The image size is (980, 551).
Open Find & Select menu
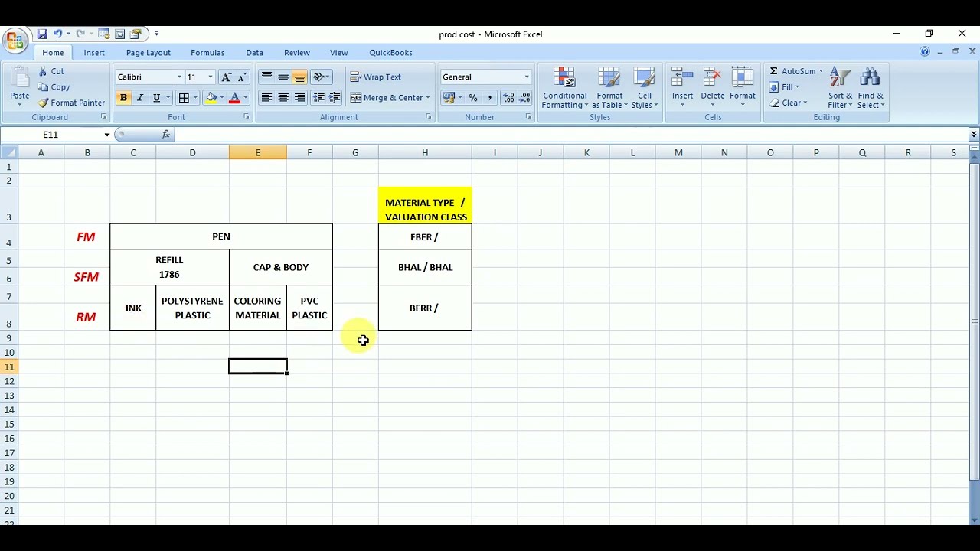tap(871, 88)
